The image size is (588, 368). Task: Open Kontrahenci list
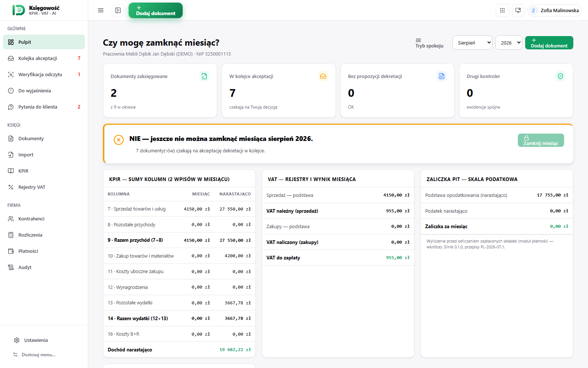click(x=44, y=219)
